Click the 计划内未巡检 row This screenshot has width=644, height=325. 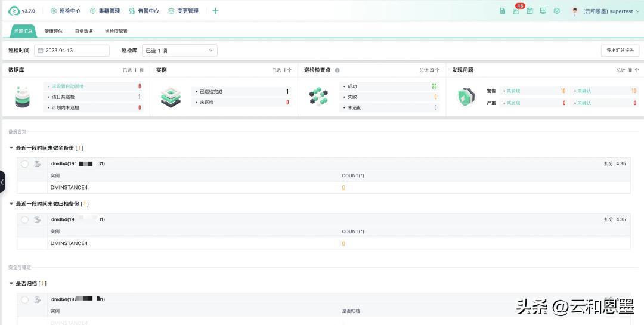point(93,108)
